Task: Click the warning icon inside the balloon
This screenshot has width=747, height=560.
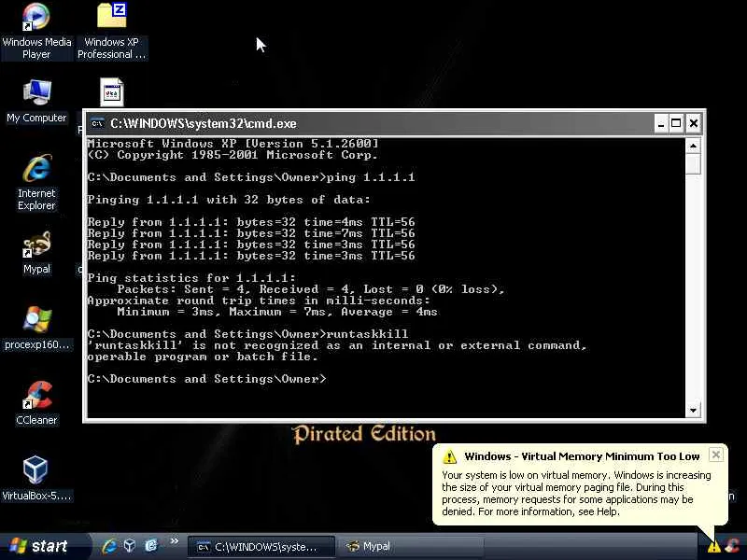Action: click(449, 456)
